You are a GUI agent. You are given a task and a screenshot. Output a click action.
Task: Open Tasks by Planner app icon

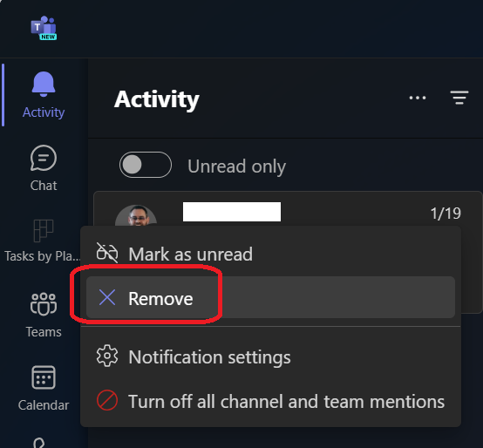pos(44,231)
